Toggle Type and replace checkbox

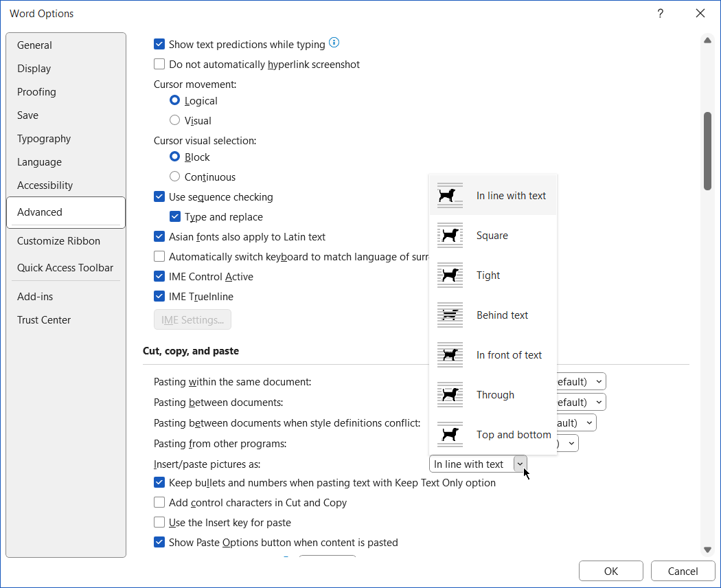(174, 216)
